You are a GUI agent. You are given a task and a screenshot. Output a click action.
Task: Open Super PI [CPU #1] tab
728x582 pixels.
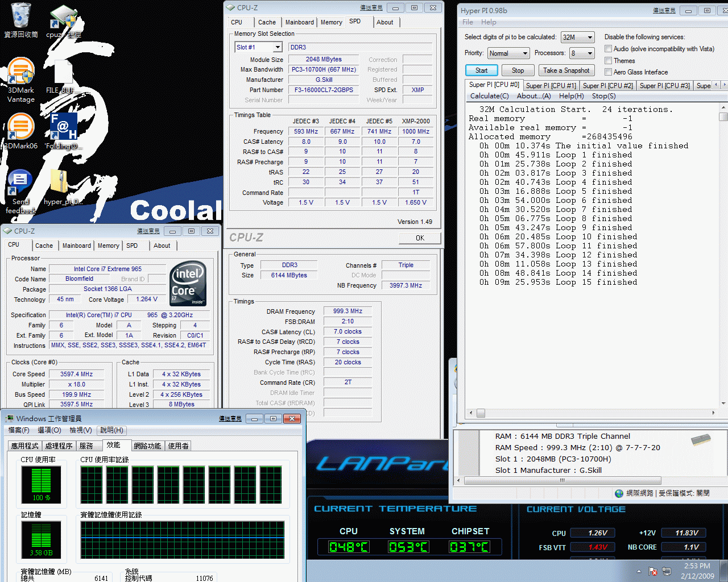tap(551, 85)
